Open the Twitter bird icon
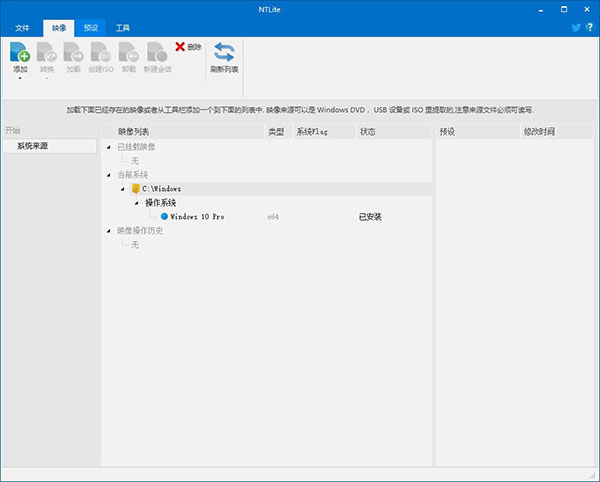Screen dimensions: 600x482 [576, 28]
